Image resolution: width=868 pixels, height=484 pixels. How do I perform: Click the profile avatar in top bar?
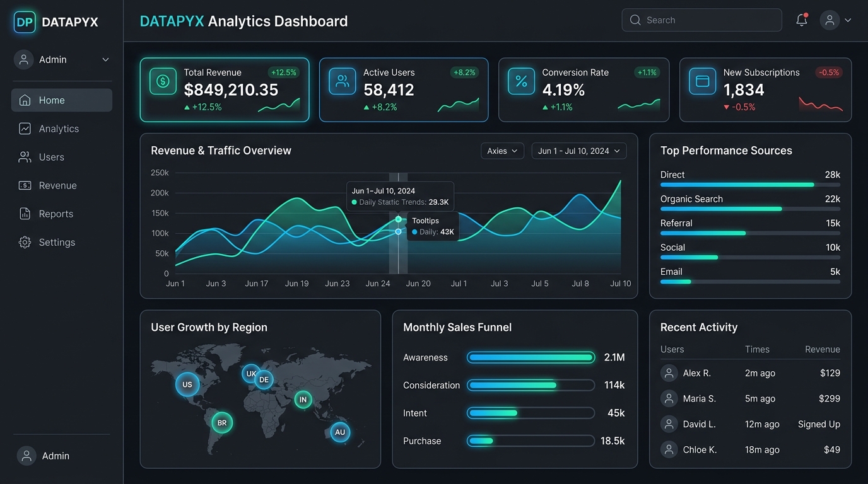coord(830,20)
